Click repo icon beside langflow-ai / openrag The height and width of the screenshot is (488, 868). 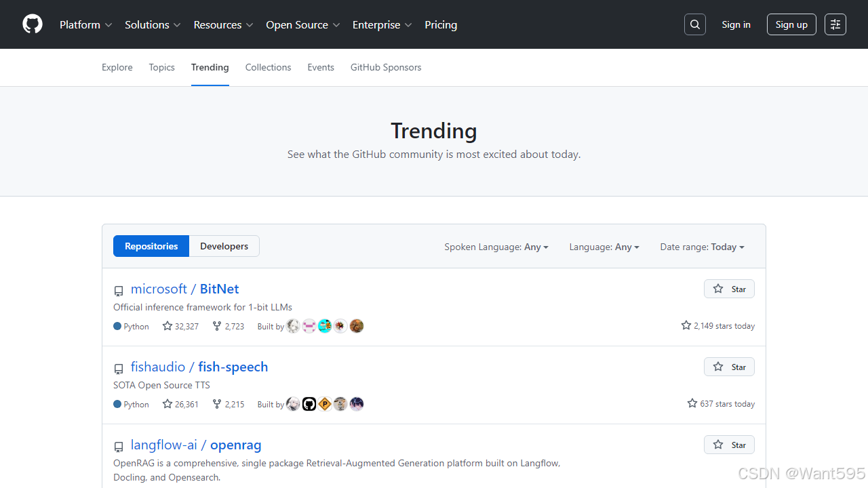pyautogui.click(x=119, y=447)
